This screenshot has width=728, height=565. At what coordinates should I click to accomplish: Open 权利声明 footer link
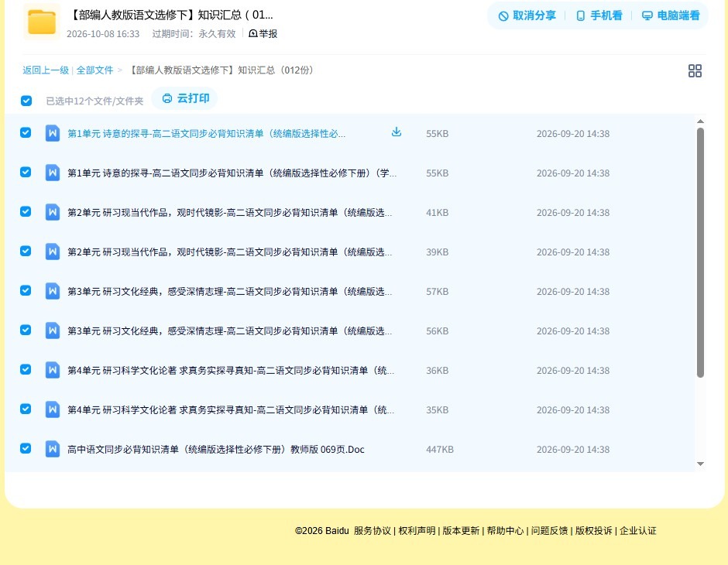pyautogui.click(x=417, y=530)
